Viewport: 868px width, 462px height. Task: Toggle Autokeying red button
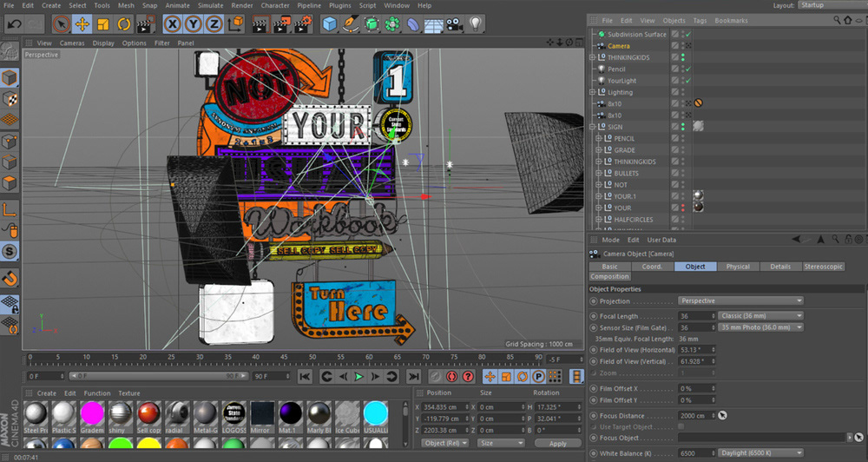[x=451, y=377]
